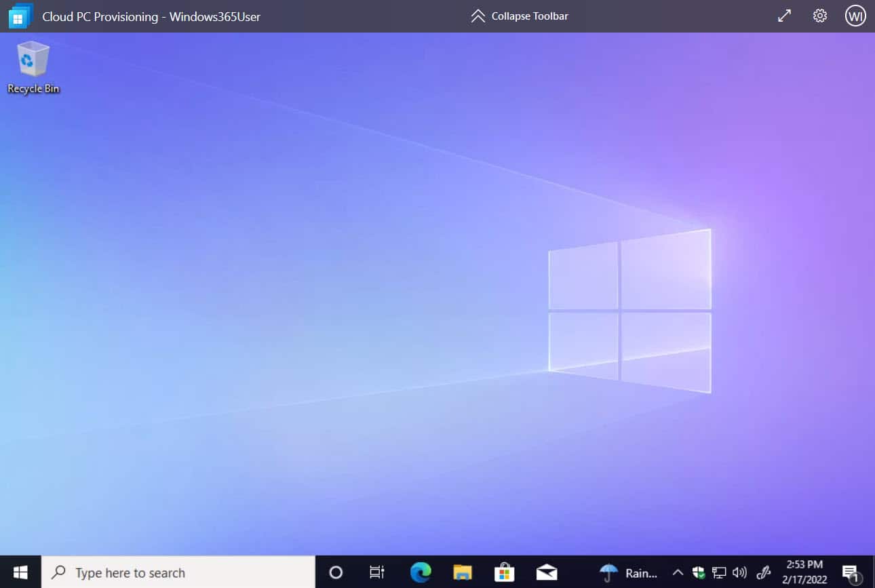Select the Recycle Bin desktop icon

[33, 67]
